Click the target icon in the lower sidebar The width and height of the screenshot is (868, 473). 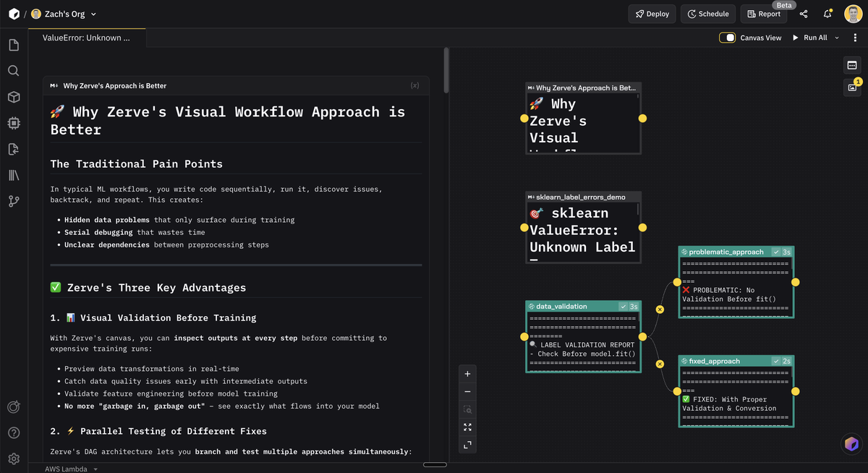tap(13, 407)
